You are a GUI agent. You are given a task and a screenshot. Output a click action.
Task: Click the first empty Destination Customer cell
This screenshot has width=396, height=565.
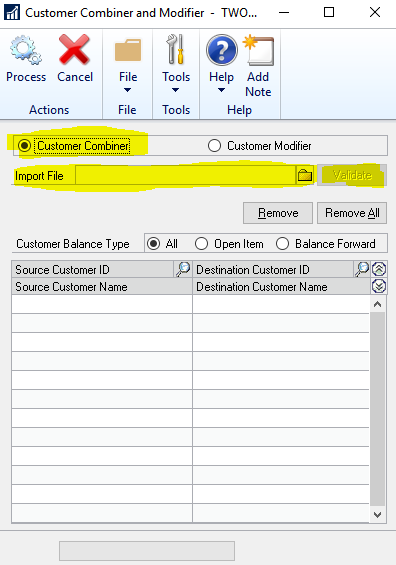tap(281, 304)
